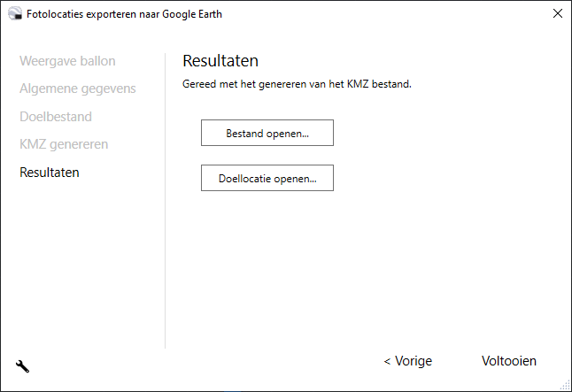
Task: Select the KMZ genereren step
Action: tap(64, 144)
